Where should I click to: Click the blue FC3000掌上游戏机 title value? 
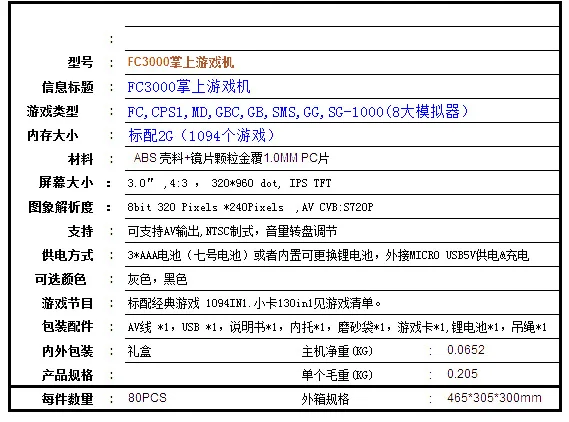pyautogui.click(x=189, y=87)
